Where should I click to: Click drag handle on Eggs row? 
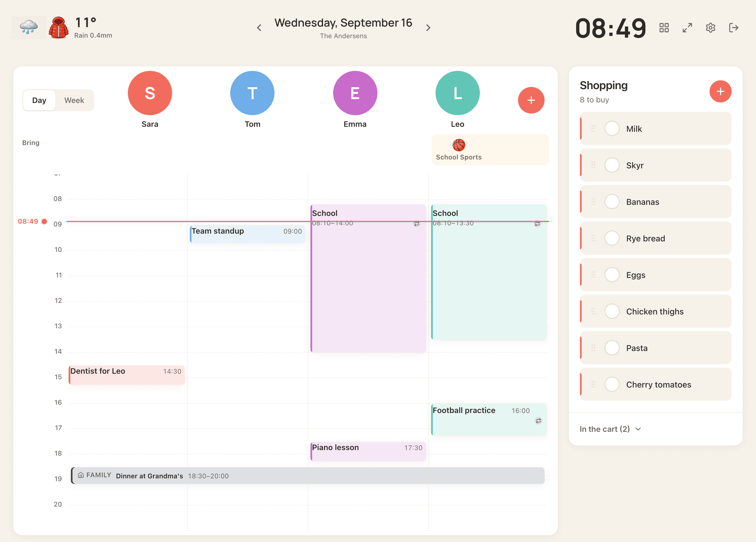click(x=593, y=275)
